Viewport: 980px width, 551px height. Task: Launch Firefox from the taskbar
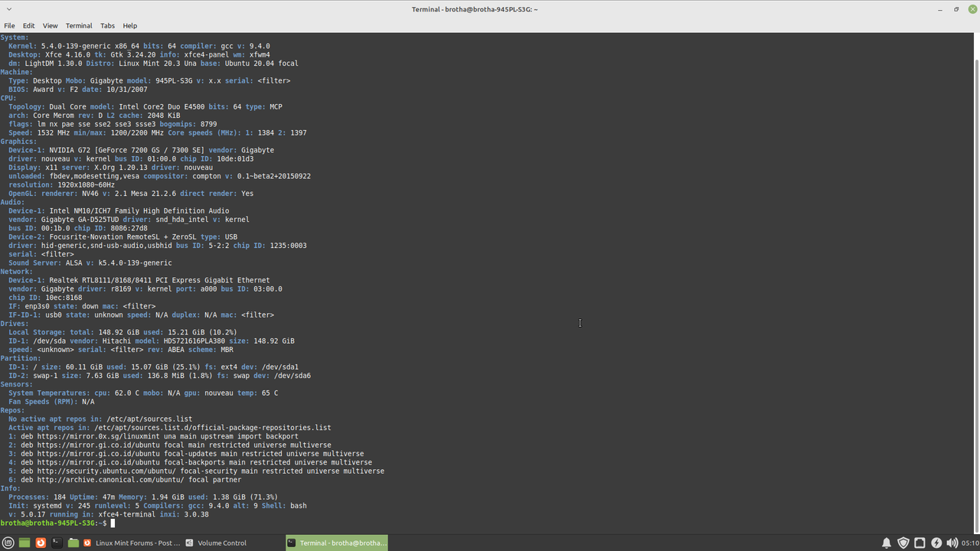click(x=41, y=543)
